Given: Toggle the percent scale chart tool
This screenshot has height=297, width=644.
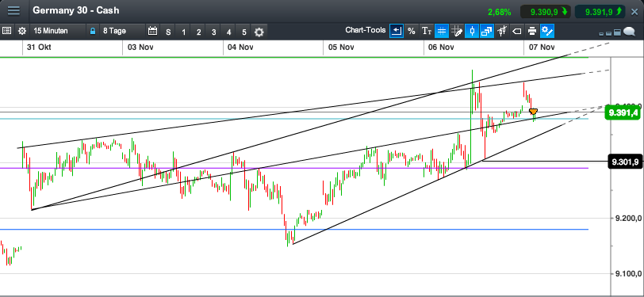Looking at the screenshot, I should click(x=411, y=31).
